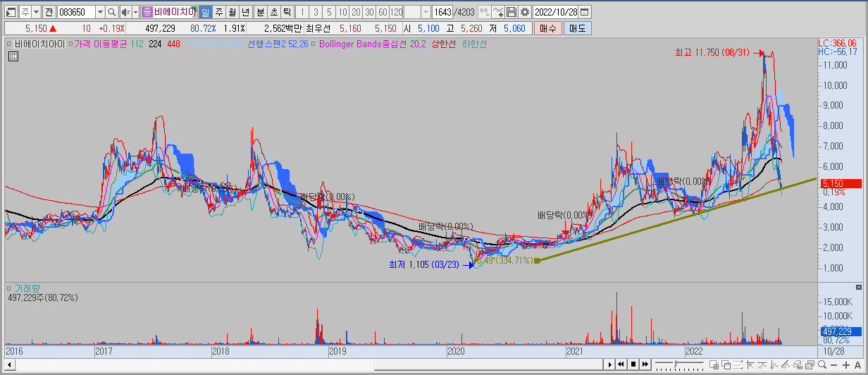Click the chart line tool icon beside save

pyautogui.click(x=498, y=12)
